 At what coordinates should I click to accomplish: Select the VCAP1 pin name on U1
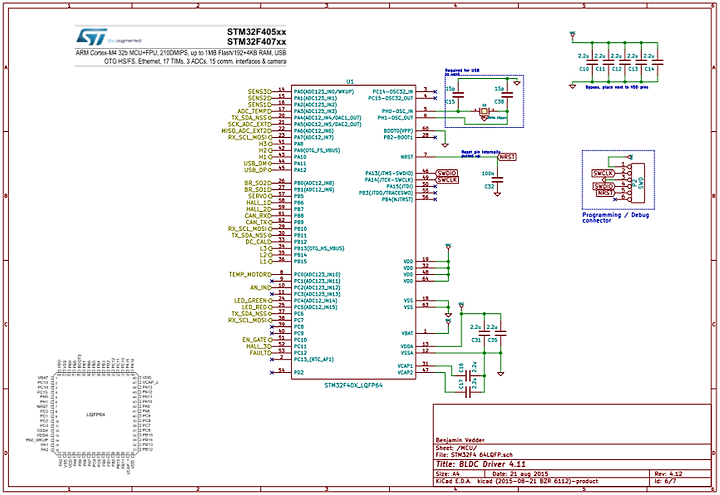[x=405, y=366]
